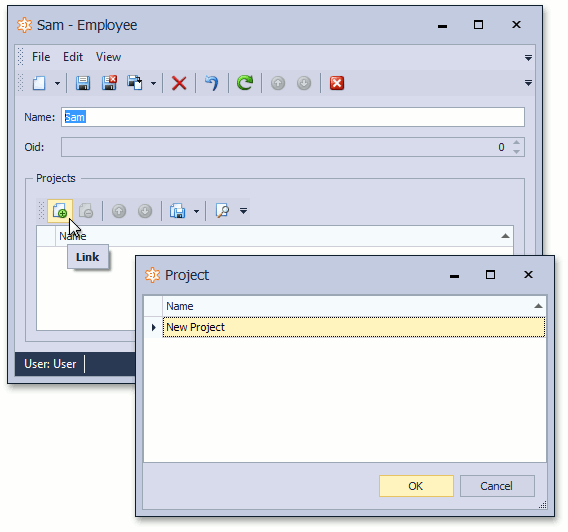Screen dimensions: 568x532
Task: Open the File menu
Action: click(41, 57)
